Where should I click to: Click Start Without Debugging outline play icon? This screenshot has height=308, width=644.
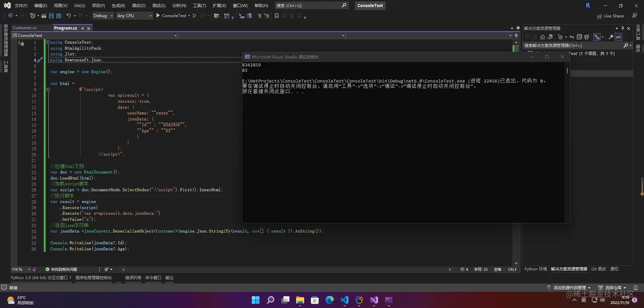195,16
